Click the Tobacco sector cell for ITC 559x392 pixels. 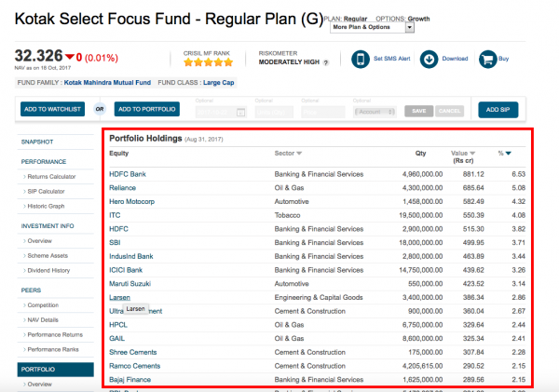pos(287,215)
